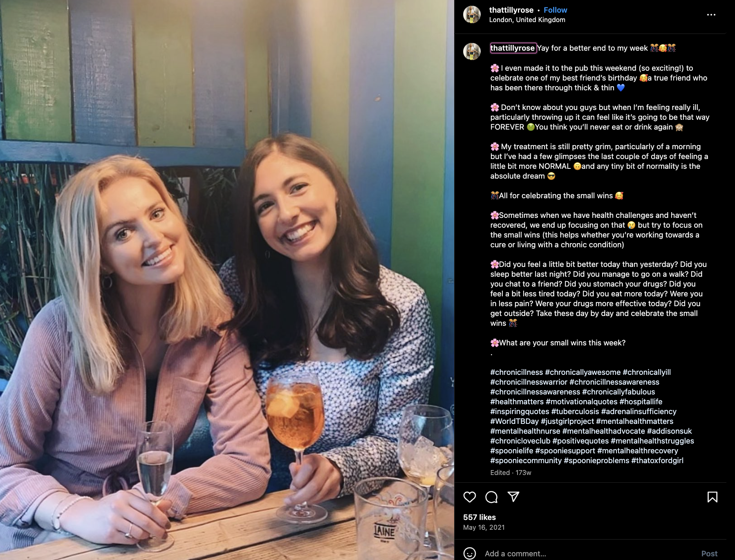Click thattillyrose profile picture in header

(x=472, y=15)
